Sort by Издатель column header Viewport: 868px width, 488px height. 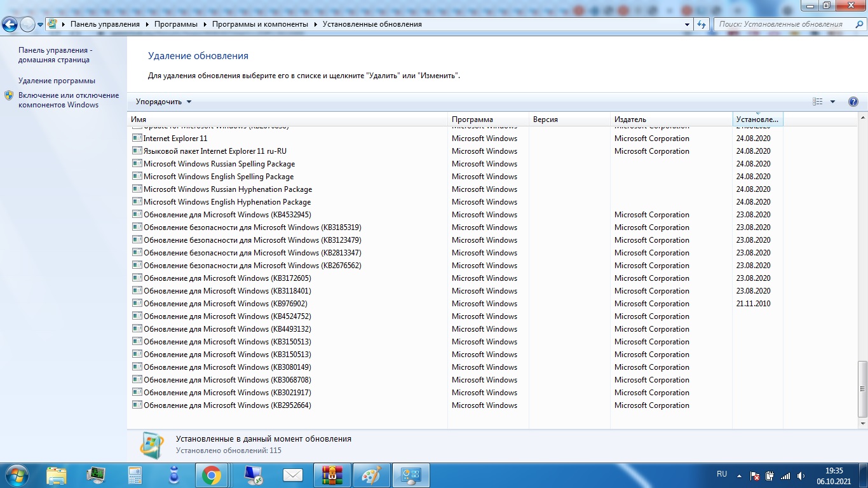[670, 119]
